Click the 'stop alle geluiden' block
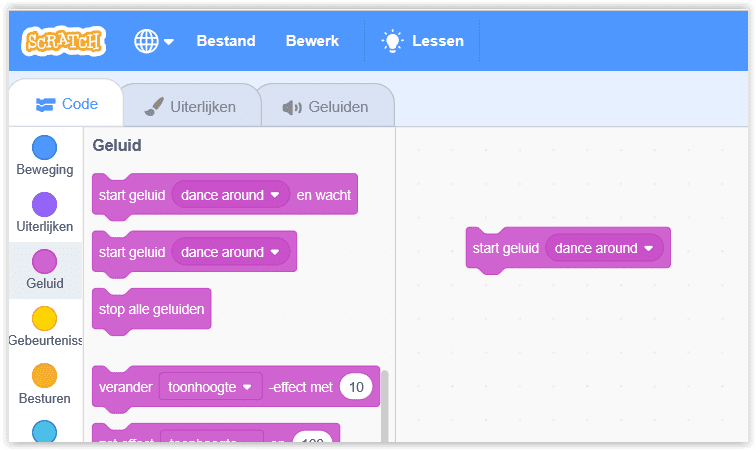Image resolution: width=756 pixels, height=450 pixels. [151, 309]
